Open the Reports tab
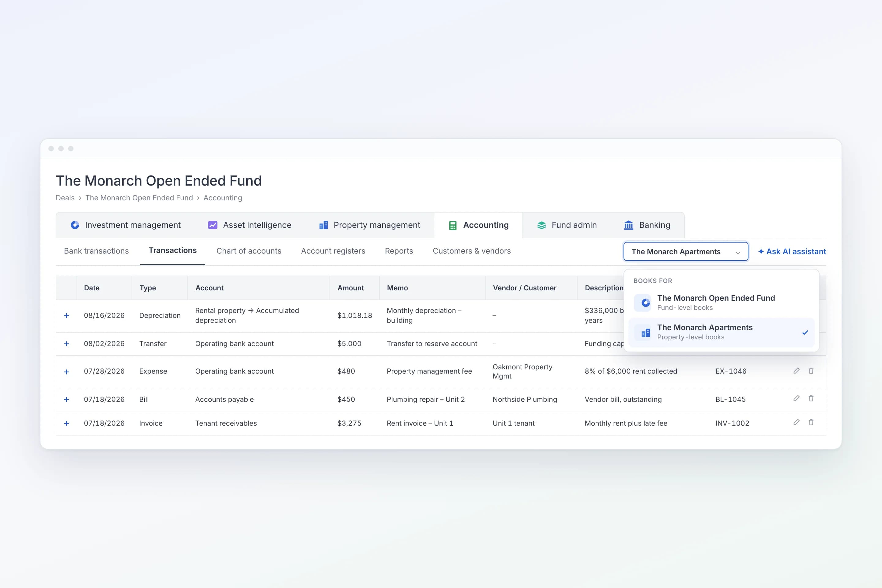Viewport: 882px width, 588px height. click(x=399, y=251)
